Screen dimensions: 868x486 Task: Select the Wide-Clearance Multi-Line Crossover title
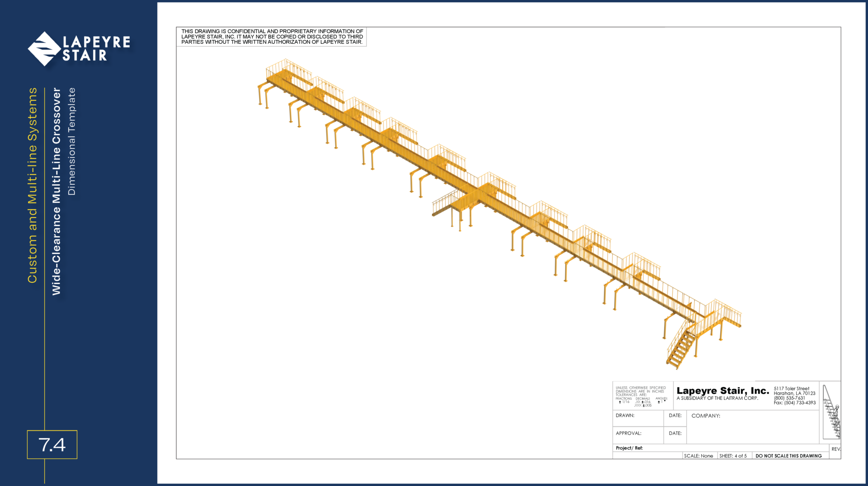click(56, 192)
